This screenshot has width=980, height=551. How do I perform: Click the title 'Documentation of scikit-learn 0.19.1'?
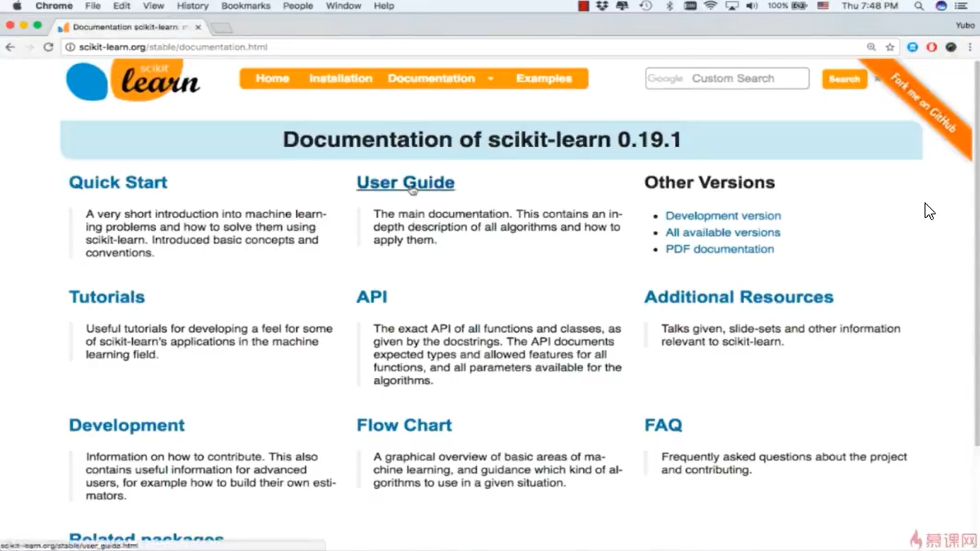(481, 139)
